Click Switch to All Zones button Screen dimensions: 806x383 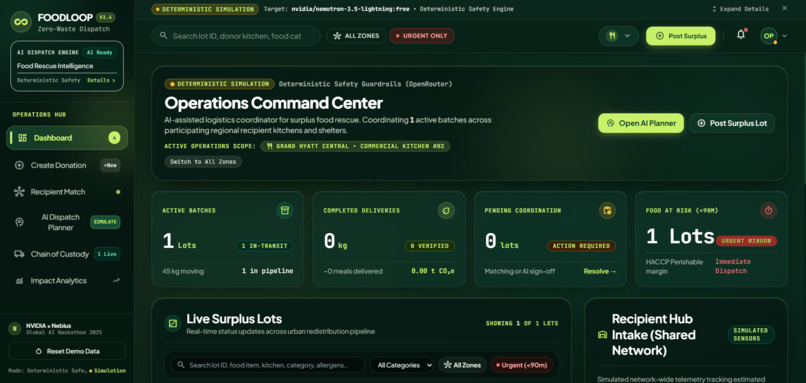pos(203,161)
